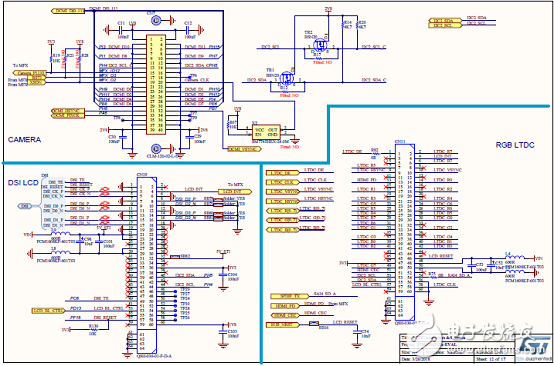Click the LCD_BL_CTRL port in DSI section
The height and width of the screenshot is (366, 554).
click(48, 311)
